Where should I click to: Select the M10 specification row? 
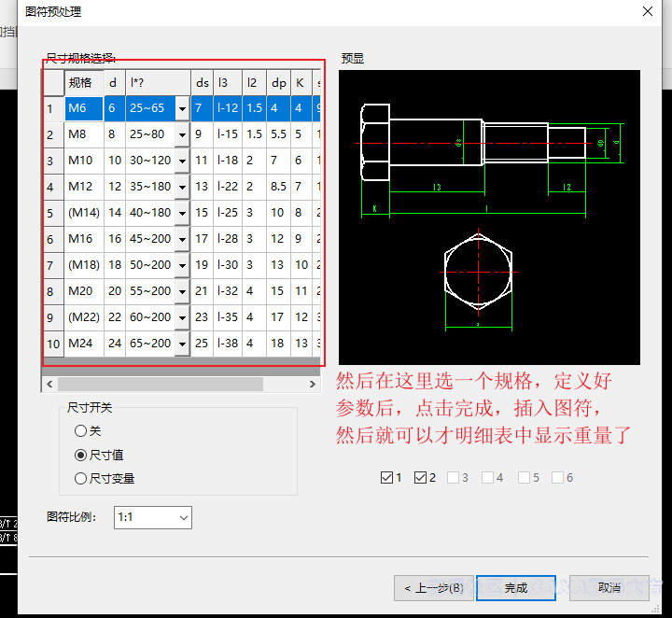pyautogui.click(x=80, y=161)
